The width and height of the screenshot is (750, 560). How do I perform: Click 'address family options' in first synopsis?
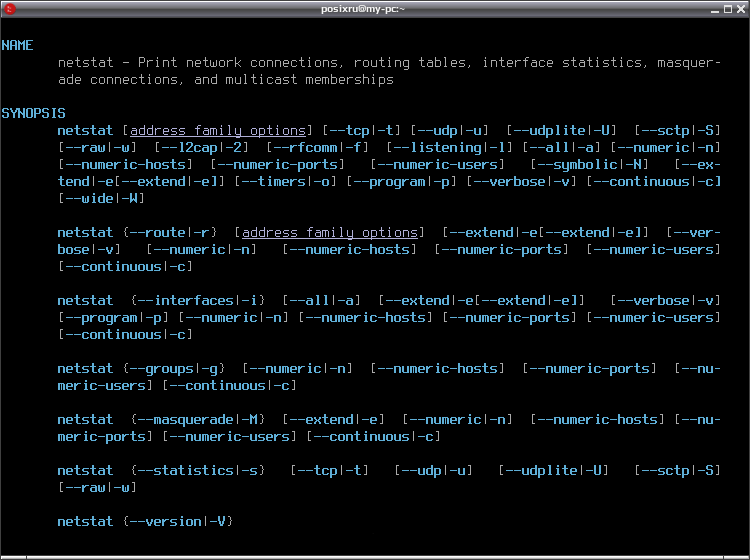[218, 131]
